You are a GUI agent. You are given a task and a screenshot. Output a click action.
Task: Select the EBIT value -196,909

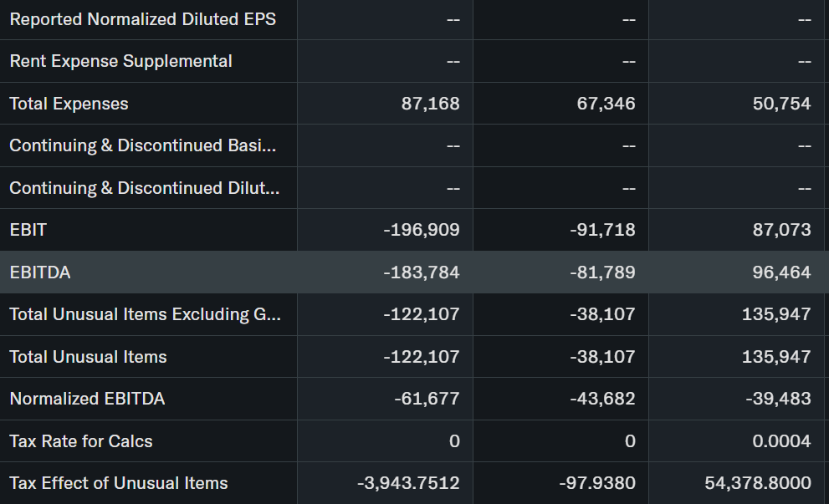[421, 230]
